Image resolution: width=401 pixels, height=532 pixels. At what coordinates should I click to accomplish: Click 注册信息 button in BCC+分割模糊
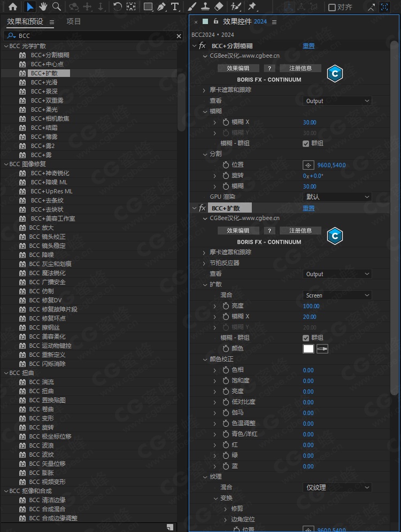pos(300,68)
